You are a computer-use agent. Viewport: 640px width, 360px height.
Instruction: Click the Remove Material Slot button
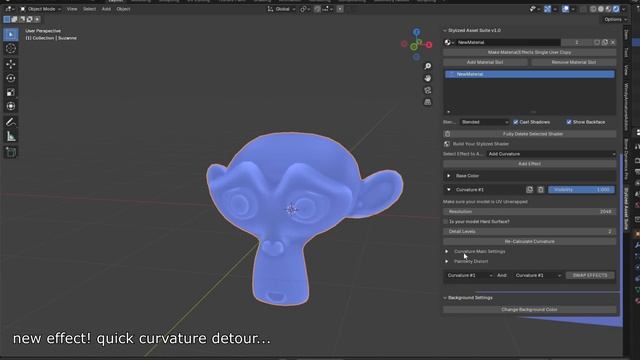(573, 62)
